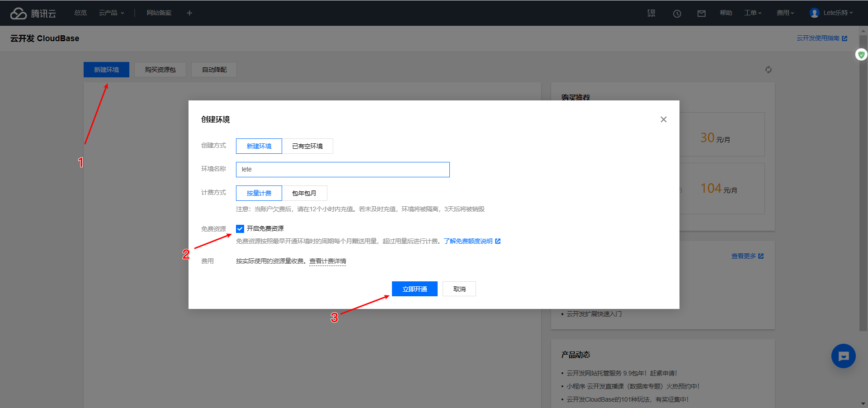Uncheck the 开启免费资源 checkbox
This screenshot has width=868, height=408.
tap(240, 229)
